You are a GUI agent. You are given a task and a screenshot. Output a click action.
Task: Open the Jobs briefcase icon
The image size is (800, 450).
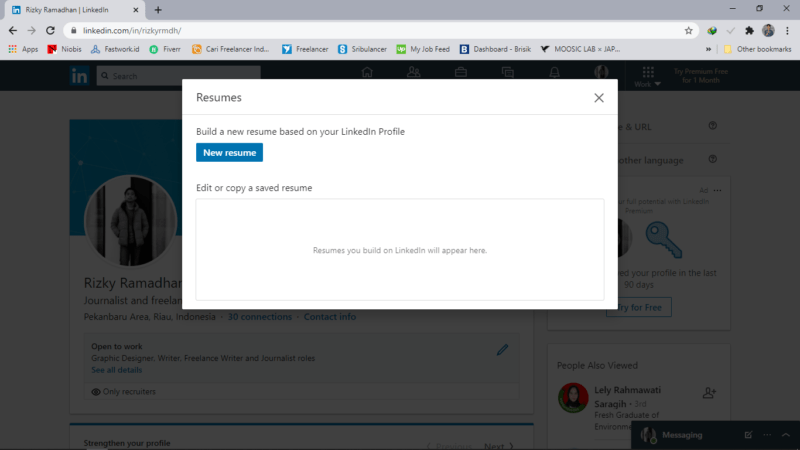[x=461, y=72]
